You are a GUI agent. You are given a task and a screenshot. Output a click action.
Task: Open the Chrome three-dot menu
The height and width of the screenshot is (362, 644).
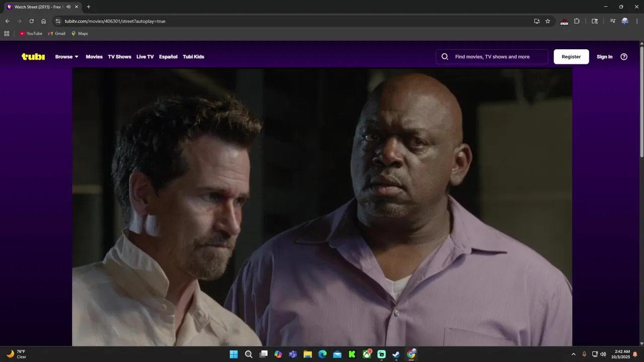click(637, 21)
